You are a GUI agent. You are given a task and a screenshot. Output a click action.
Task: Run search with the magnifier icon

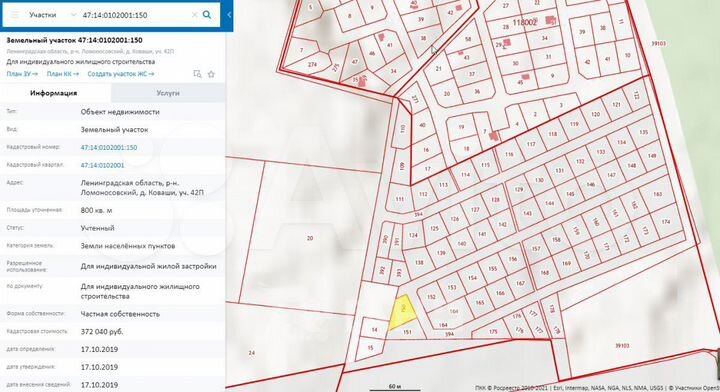tap(207, 15)
